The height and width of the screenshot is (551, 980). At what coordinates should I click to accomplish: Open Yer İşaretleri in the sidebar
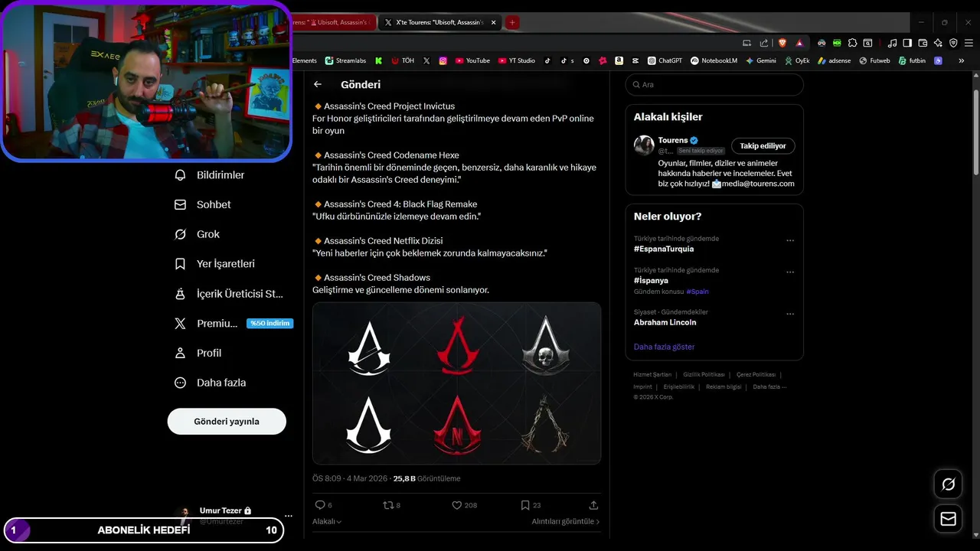pos(214,264)
